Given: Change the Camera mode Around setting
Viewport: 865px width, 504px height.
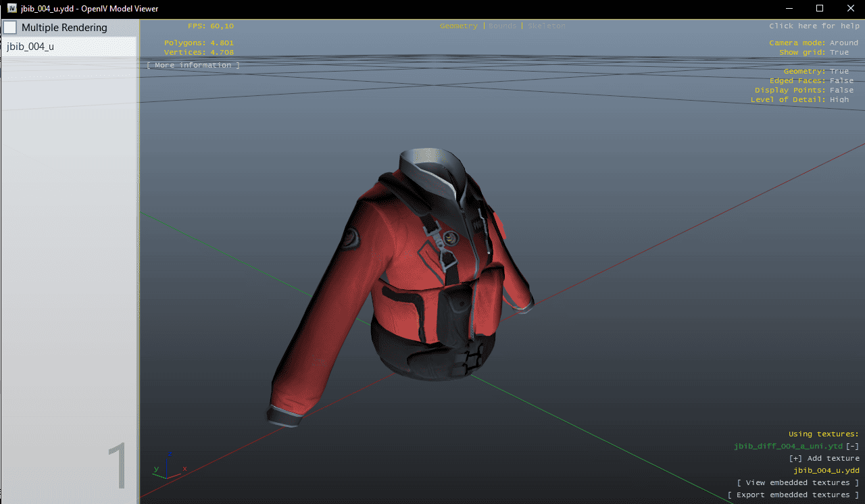Looking at the screenshot, I should pos(843,43).
